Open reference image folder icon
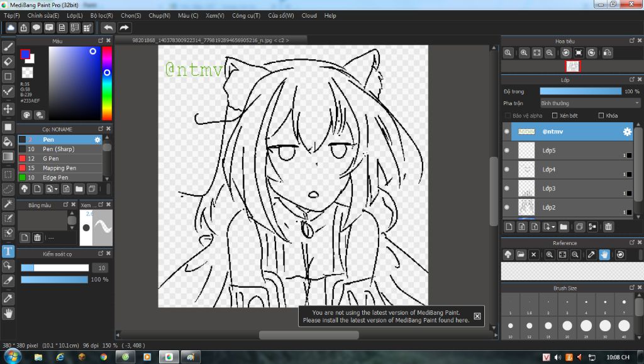Screen dimensions: 644x364 [521, 254]
